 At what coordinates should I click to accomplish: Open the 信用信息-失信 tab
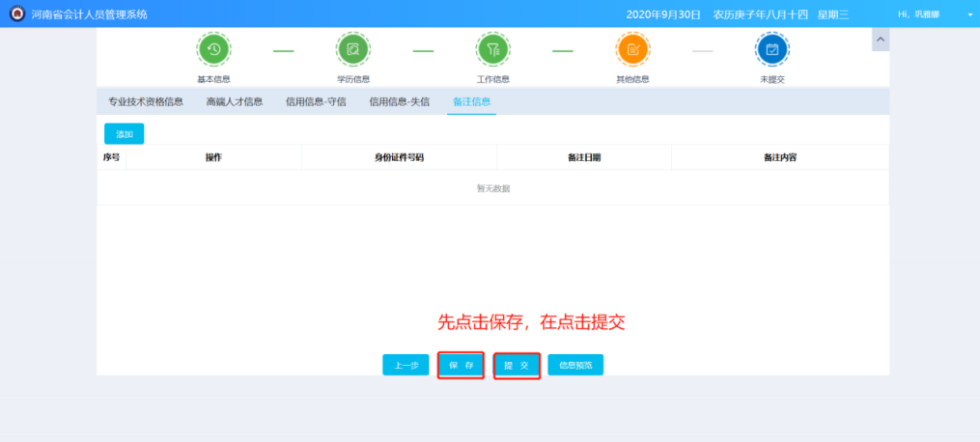click(399, 101)
